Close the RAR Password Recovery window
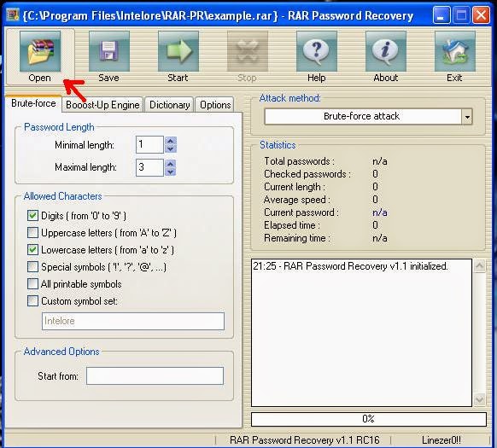Image resolution: width=497 pixels, height=448 pixels. click(x=481, y=15)
